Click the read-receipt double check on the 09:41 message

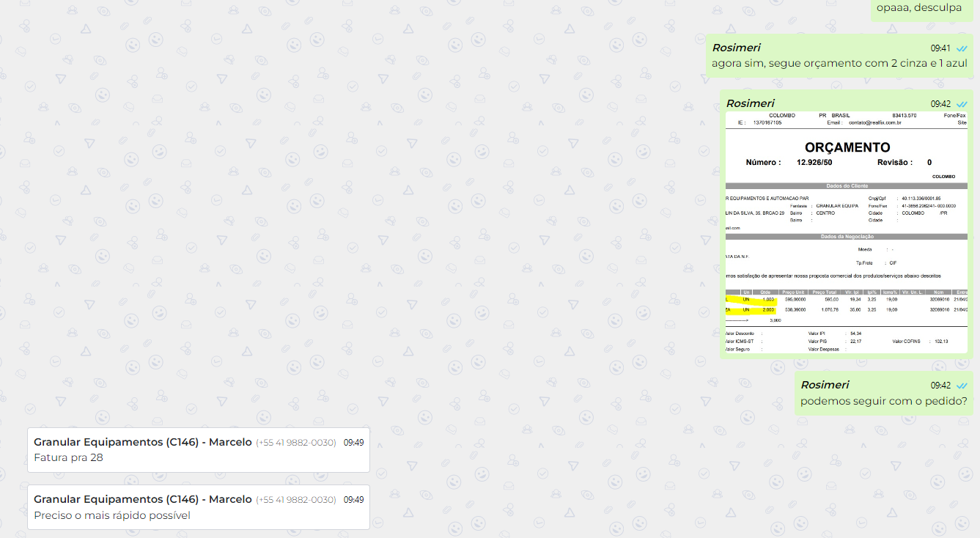[x=962, y=48]
